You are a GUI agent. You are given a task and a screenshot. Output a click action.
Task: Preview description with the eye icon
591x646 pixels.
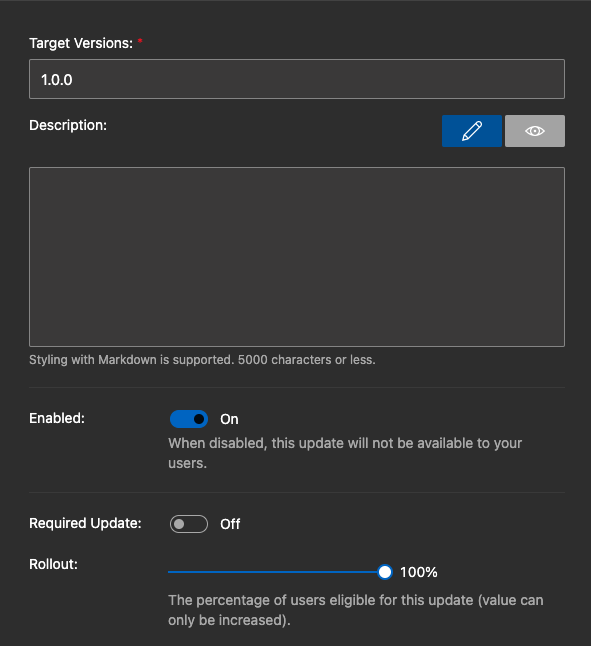[535, 131]
